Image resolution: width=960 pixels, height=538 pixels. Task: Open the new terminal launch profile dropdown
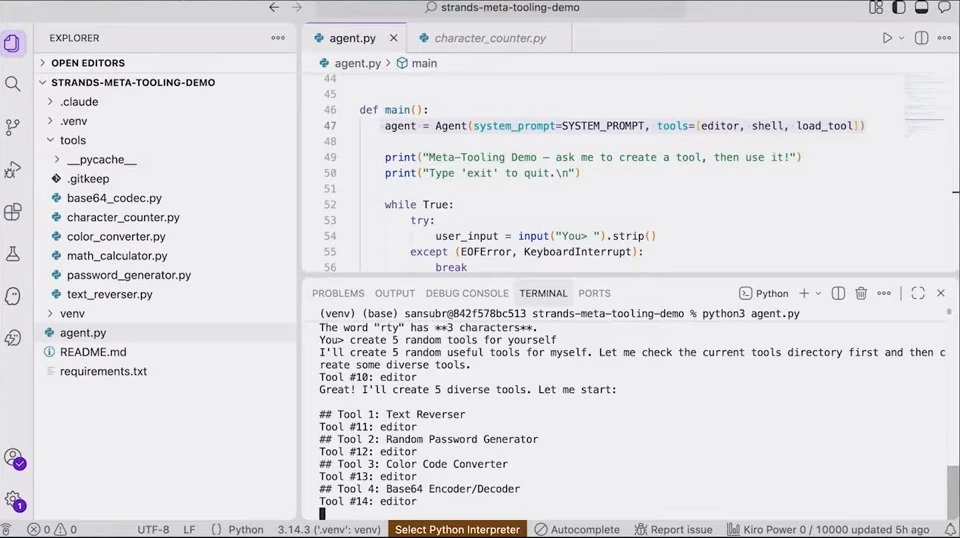[x=819, y=293]
